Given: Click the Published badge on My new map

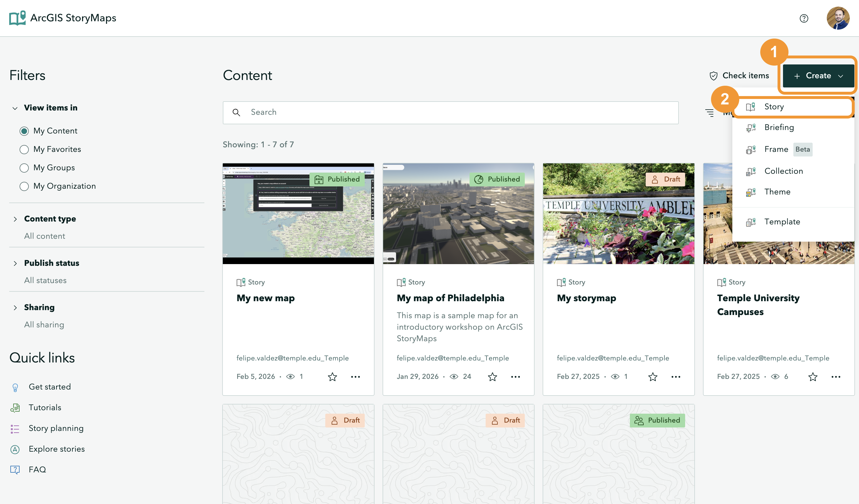Looking at the screenshot, I should click(337, 180).
